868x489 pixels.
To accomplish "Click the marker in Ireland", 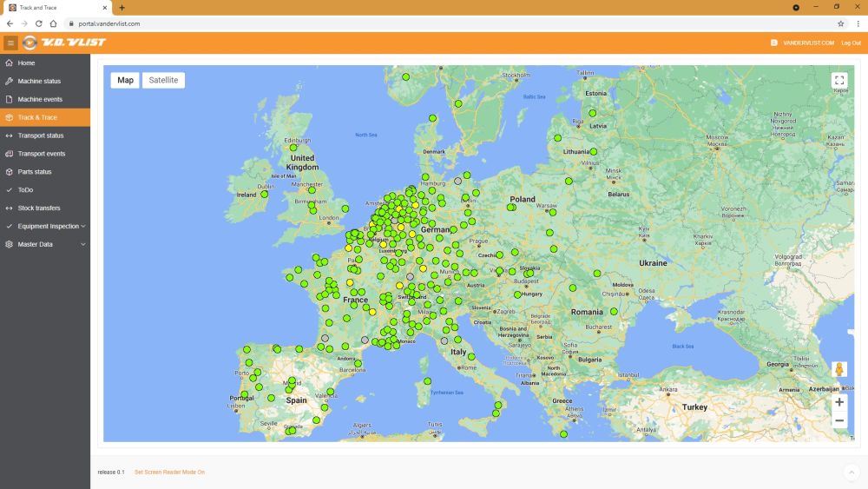I will [264, 194].
